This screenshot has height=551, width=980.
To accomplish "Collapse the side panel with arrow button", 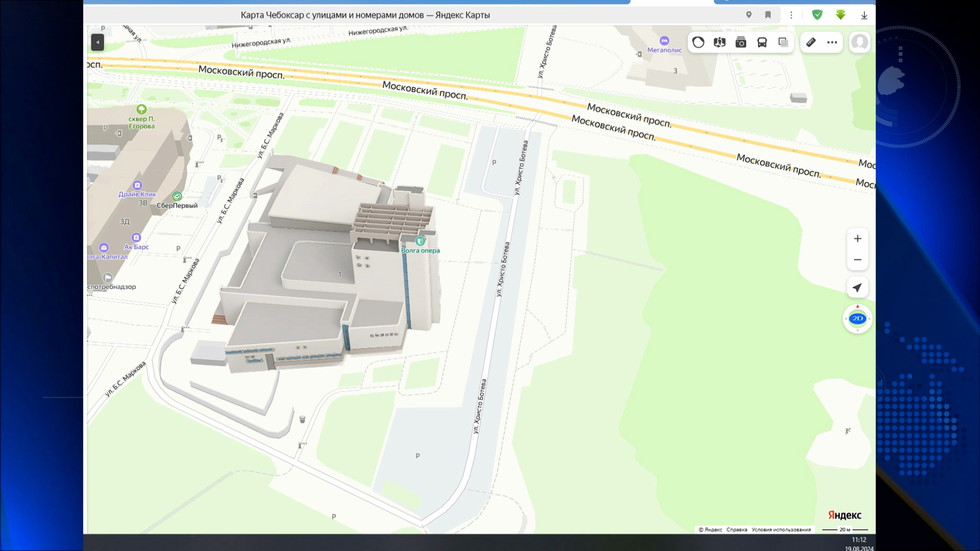I will click(97, 42).
